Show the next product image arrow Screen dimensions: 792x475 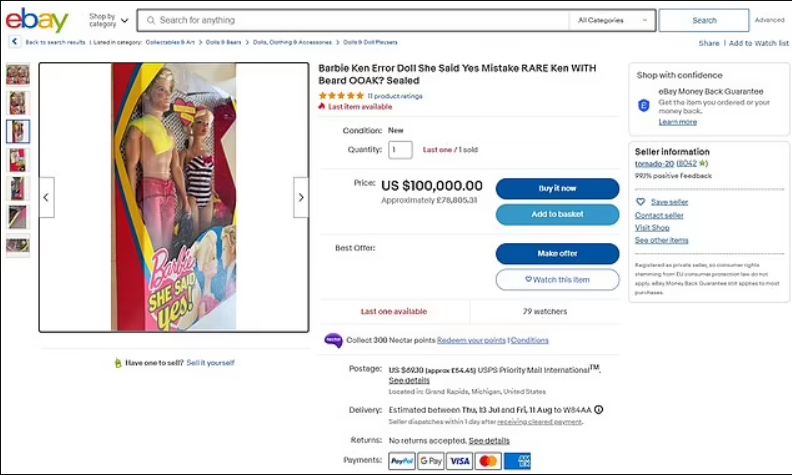(301, 198)
